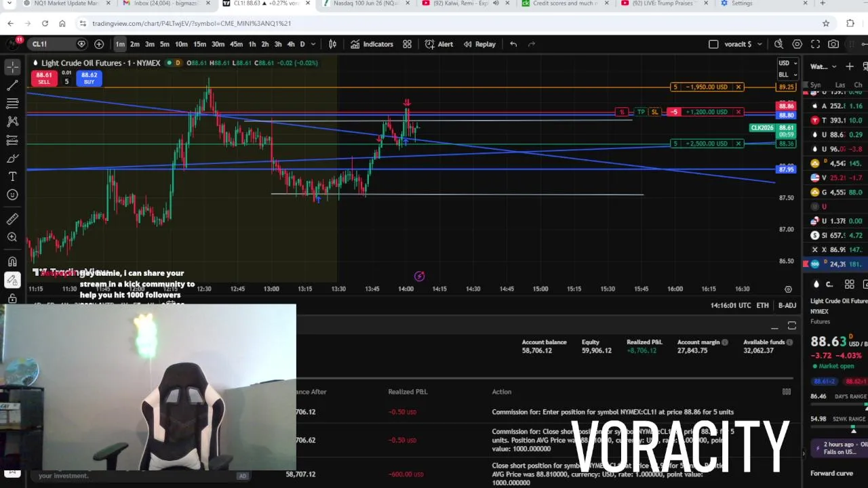
Task: Toggle magnet mode for drawings
Action: coord(12,262)
